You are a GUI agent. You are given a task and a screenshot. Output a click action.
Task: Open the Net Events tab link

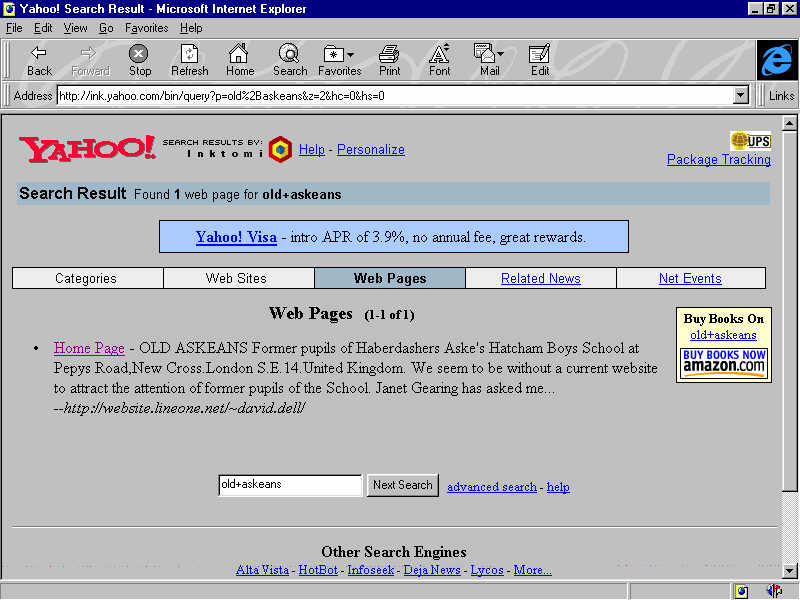pos(690,278)
